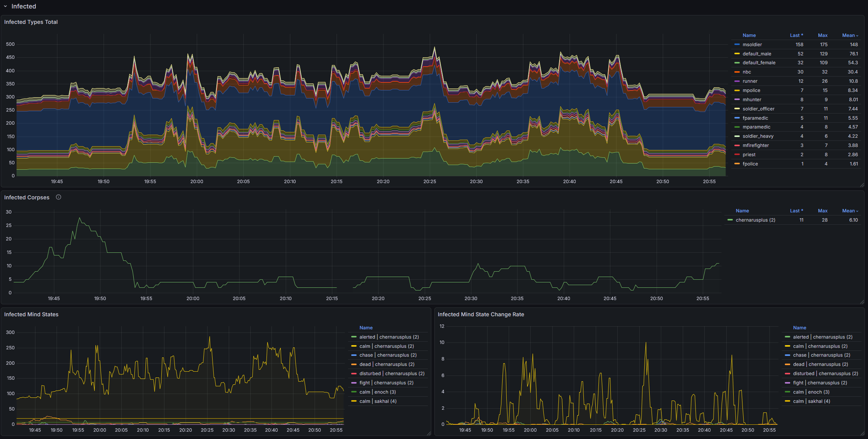This screenshot has height=439, width=868.
Task: Click msoldier color swatch in legend
Action: click(x=737, y=45)
